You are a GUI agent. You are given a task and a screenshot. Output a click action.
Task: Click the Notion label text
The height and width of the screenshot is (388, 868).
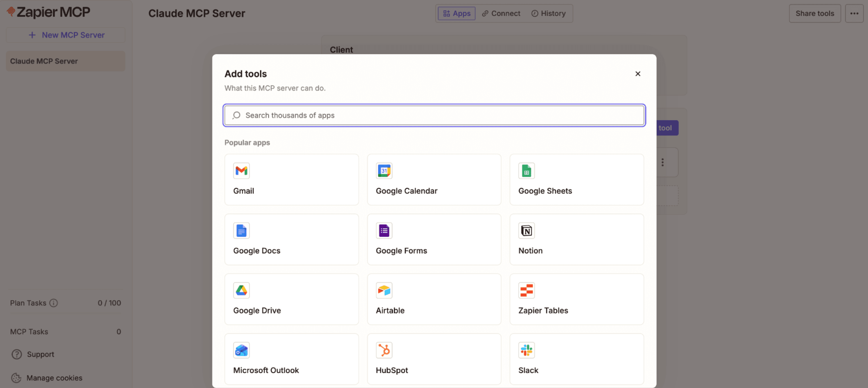pyautogui.click(x=530, y=251)
